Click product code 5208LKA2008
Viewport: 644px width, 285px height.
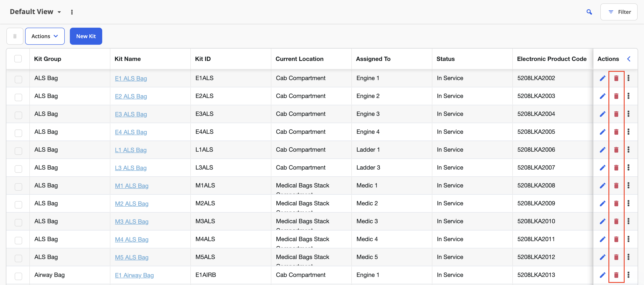coord(536,186)
